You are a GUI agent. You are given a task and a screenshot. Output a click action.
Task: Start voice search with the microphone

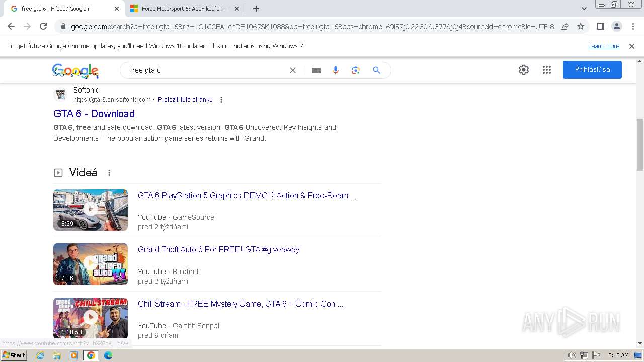click(336, 70)
